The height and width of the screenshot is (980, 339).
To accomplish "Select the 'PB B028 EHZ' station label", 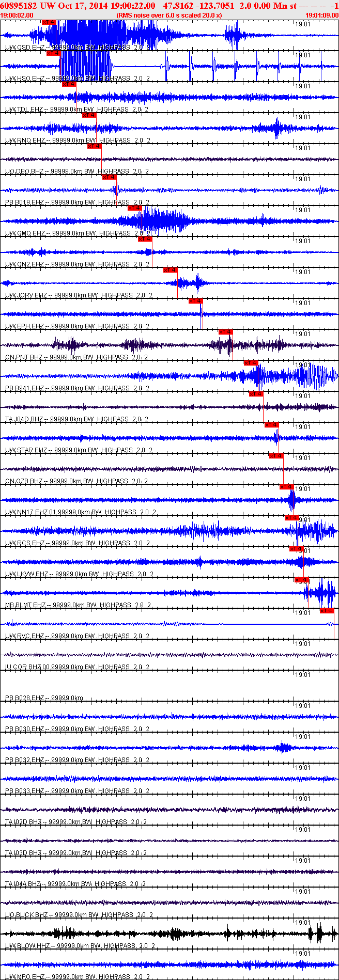I will pos(24,698).
